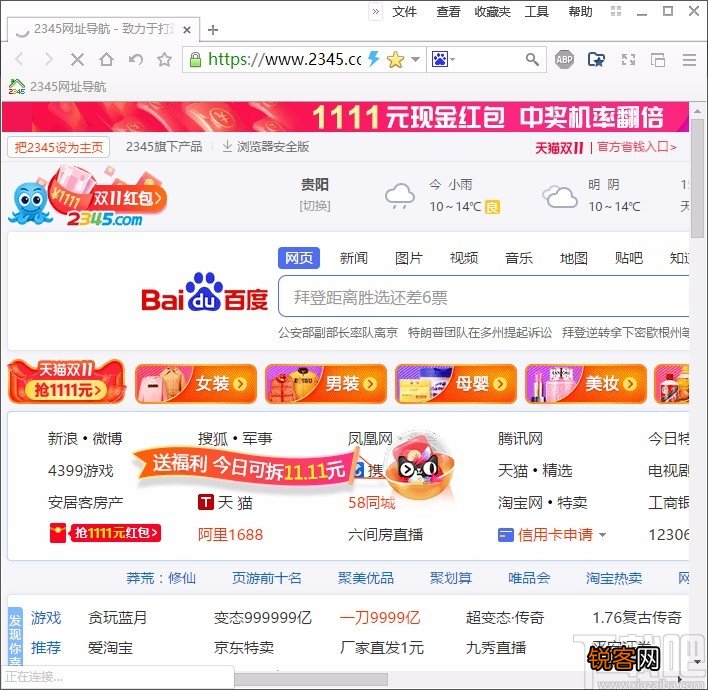Click the browser back arrow
Screen dimensions: 708x690
(19, 59)
